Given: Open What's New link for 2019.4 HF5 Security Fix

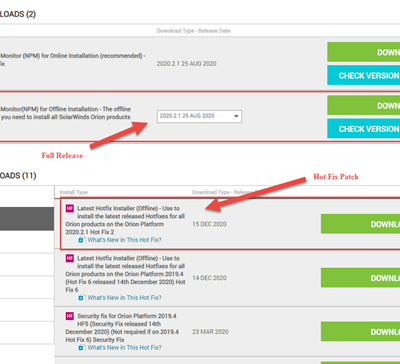Looking at the screenshot, I should coord(124,347).
